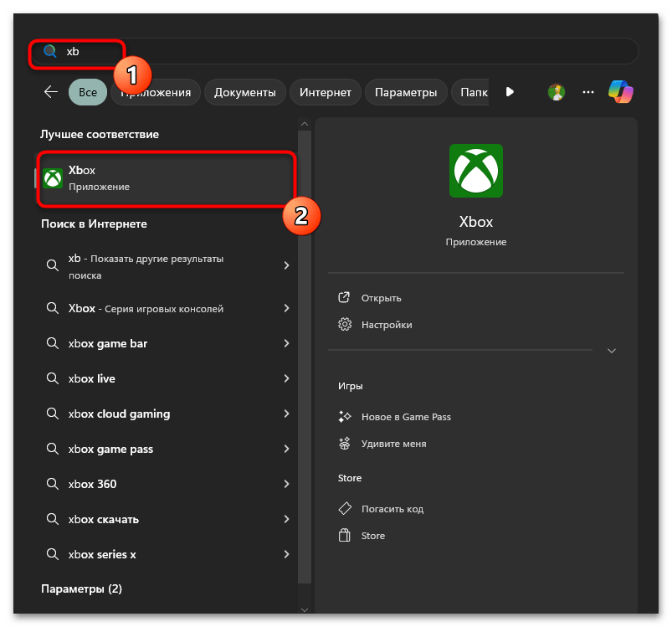Click the search magnifier icon in search box

click(50, 51)
